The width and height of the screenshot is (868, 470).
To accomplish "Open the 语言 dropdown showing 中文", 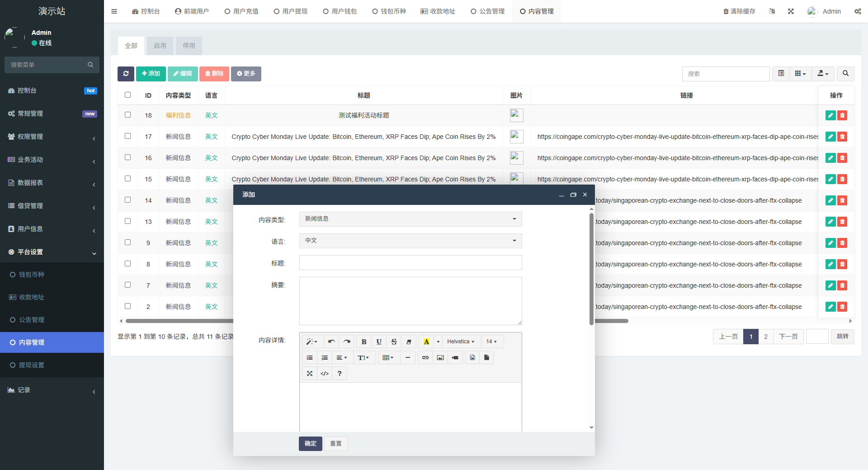I will 410,241.
